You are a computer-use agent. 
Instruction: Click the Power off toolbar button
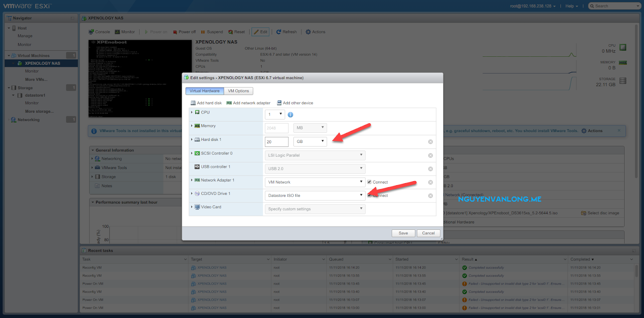[x=184, y=32]
